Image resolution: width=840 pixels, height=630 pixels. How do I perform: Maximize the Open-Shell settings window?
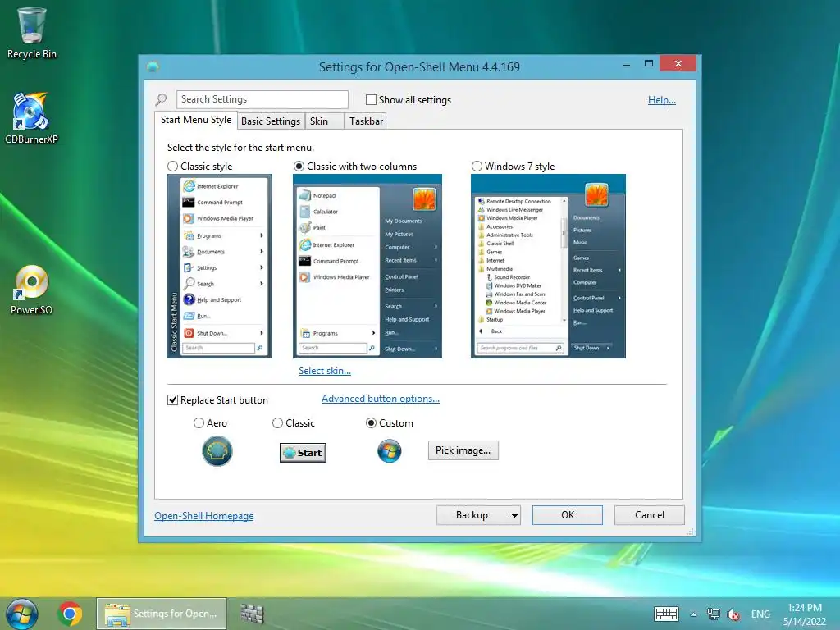pos(649,64)
